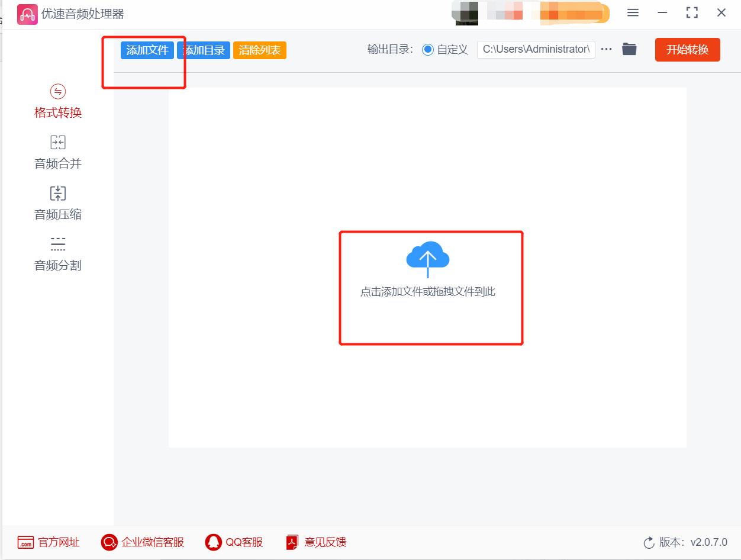
Task: Open the ellipsis browse option for output directory
Action: tap(606, 50)
